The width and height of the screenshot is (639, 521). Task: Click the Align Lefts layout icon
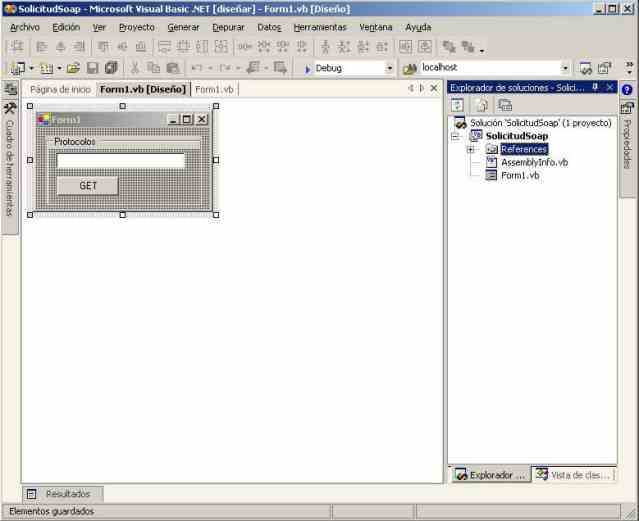[x=42, y=47]
